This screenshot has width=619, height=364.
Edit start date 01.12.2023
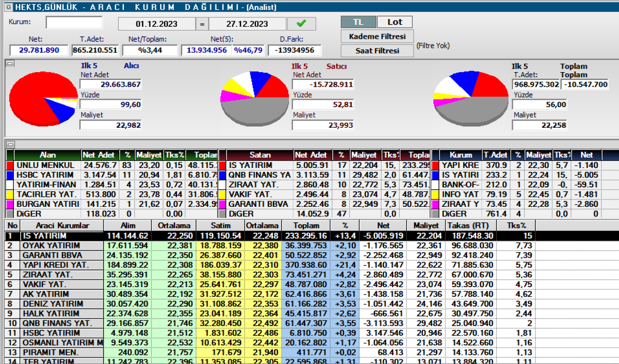157,24
